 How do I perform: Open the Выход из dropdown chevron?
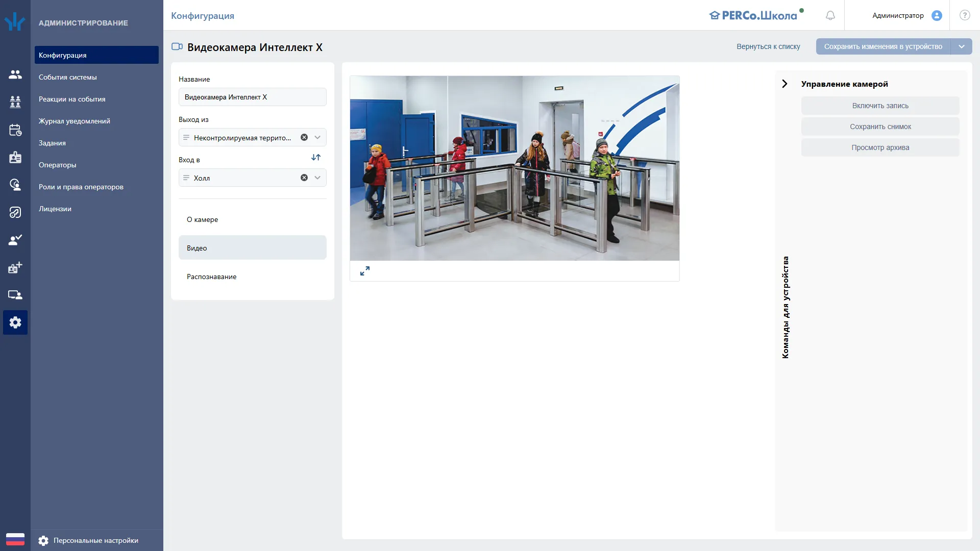317,137
